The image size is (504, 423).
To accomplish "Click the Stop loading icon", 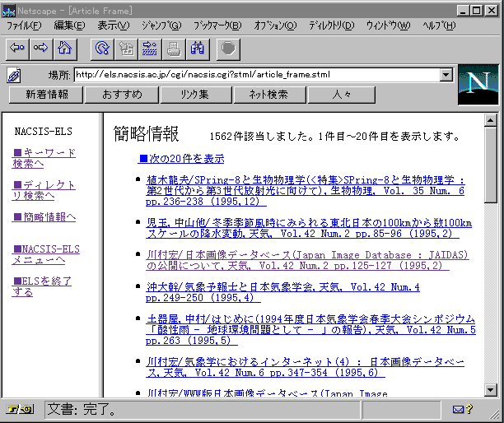I will pos(228,49).
